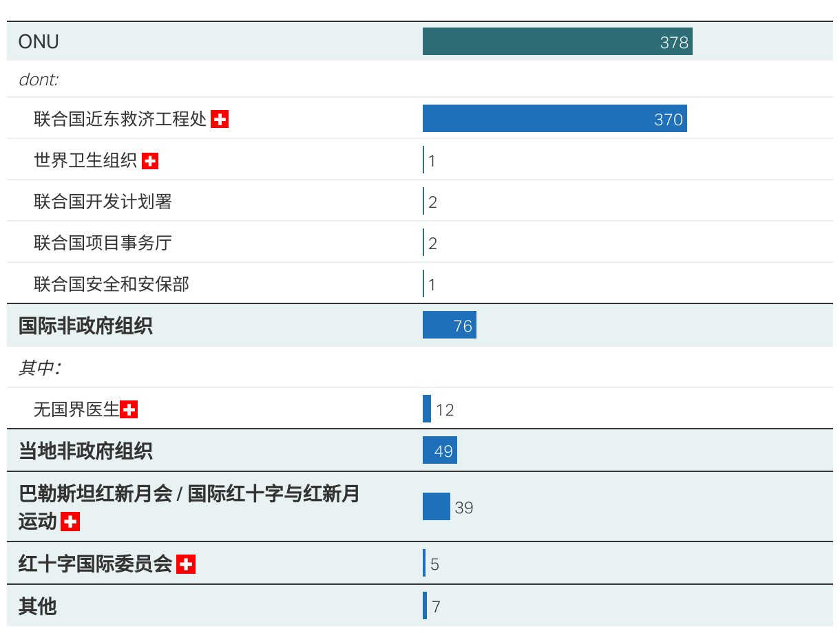Viewport: 840px width, 633px height.
Task: Click the 国际非政府组织 category heading
Action: [x=85, y=326]
